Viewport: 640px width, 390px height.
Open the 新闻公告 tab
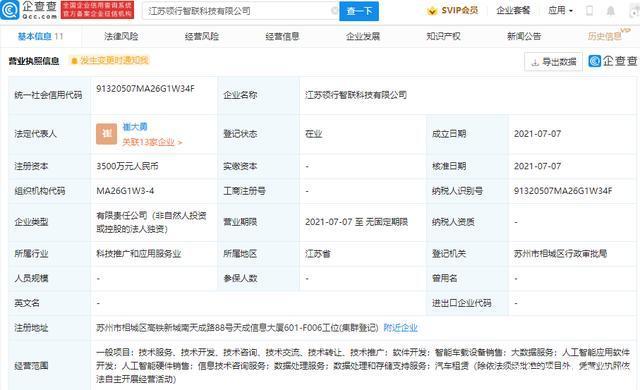coord(524,36)
